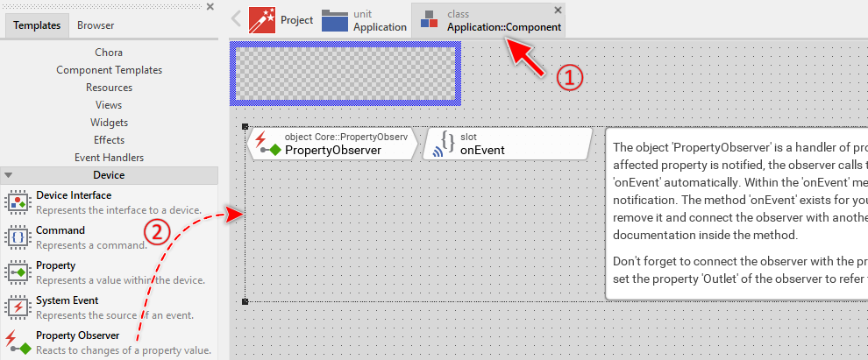
Task: Select the blue-bordered canvas area rectangle
Action: click(344, 68)
